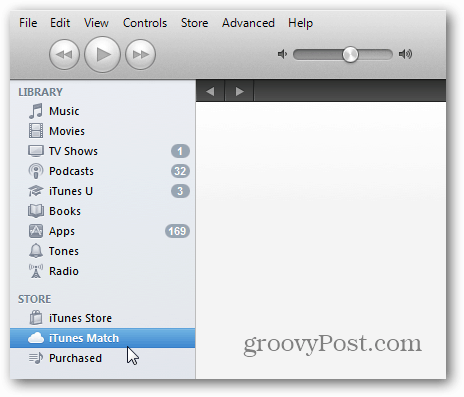Click the Purchased playlist icon
464x397 pixels.
36,358
